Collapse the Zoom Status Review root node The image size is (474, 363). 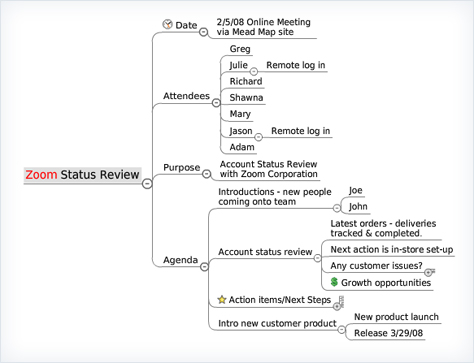[x=147, y=184]
